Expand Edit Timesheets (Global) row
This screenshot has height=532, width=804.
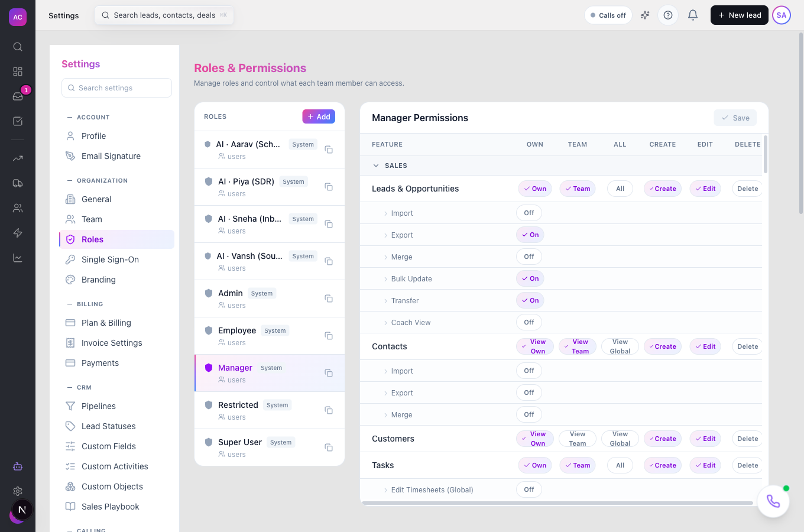386,490
